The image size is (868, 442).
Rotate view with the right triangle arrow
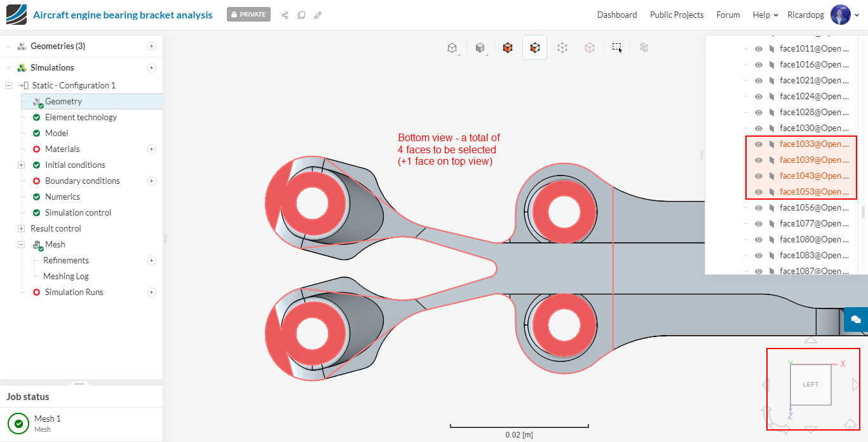[855, 384]
